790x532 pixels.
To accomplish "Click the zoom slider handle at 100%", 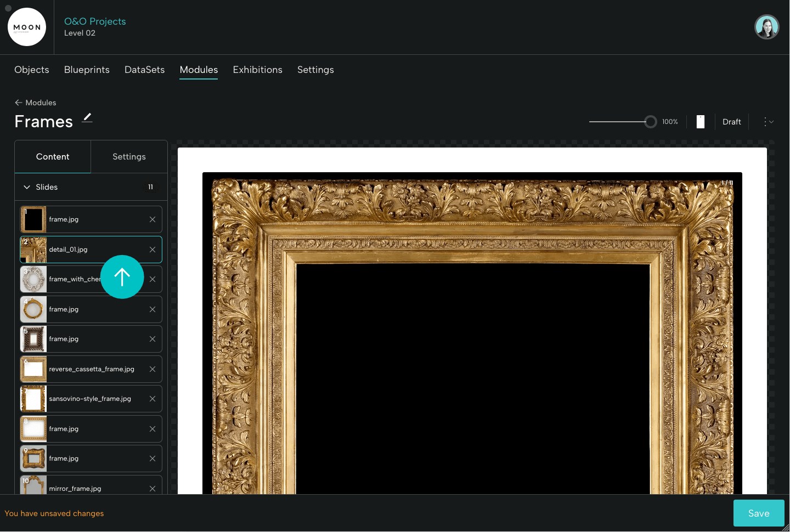I will (x=650, y=122).
